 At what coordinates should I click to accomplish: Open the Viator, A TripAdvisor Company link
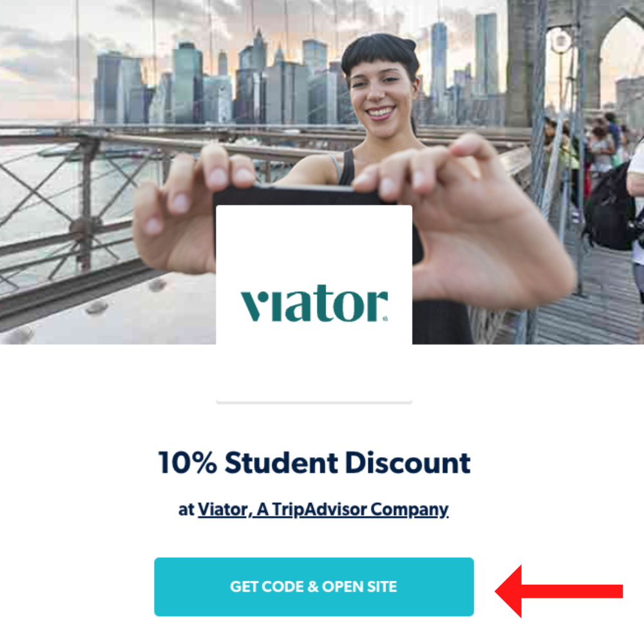coord(323,509)
